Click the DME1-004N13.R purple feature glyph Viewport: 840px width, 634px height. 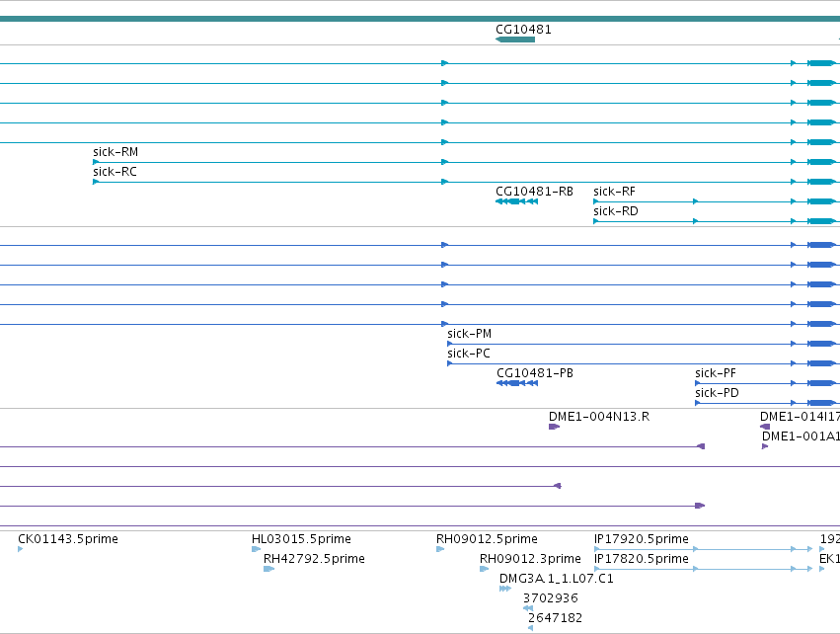tap(554, 427)
